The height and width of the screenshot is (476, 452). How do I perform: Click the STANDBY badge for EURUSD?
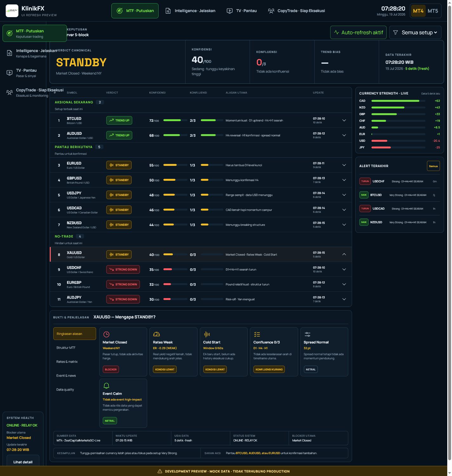click(119, 165)
